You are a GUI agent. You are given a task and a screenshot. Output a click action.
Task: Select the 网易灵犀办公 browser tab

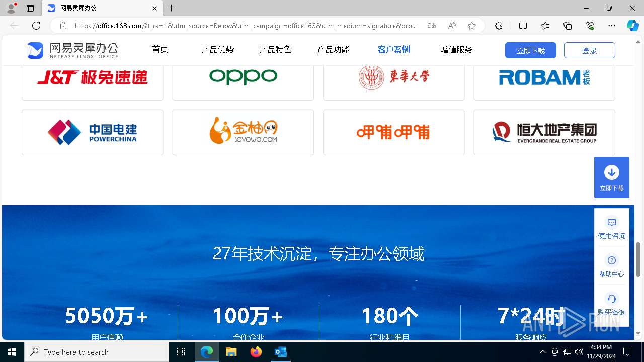pyautogui.click(x=102, y=8)
